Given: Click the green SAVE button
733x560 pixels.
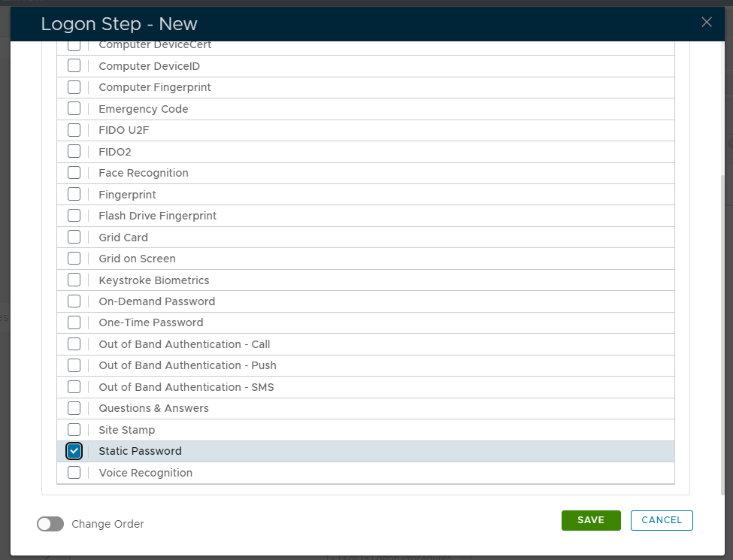Looking at the screenshot, I should (x=590, y=520).
